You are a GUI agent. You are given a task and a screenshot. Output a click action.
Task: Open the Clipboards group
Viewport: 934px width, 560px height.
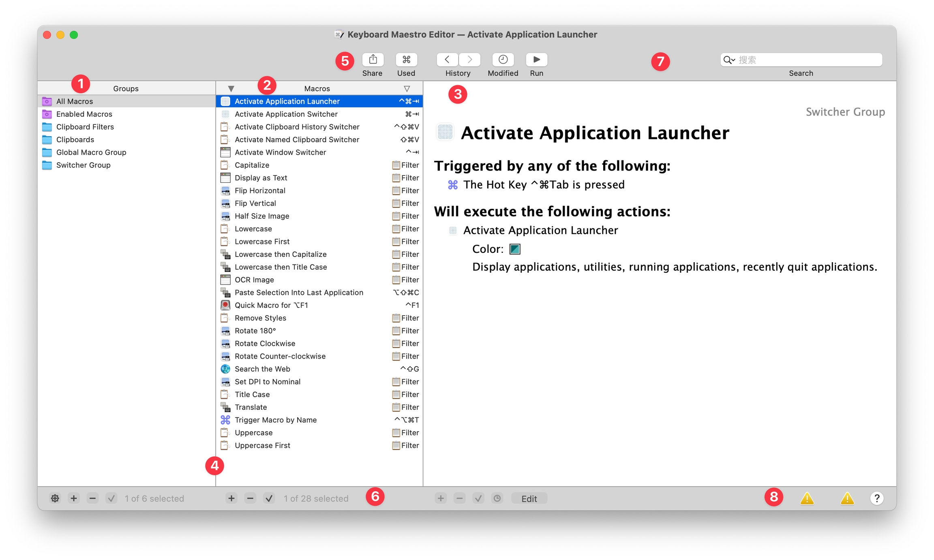pos(126,139)
